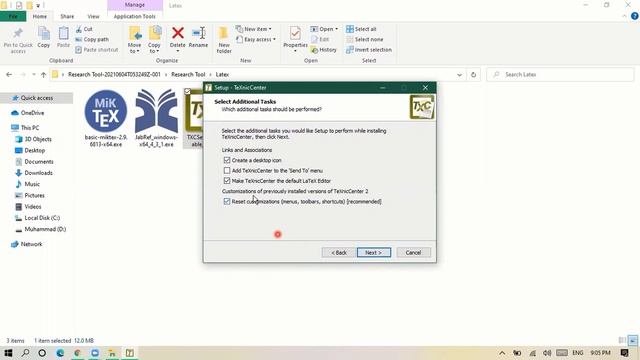Click Invert selection in ribbon
Viewport: 640px width, 360px height.
369,50
